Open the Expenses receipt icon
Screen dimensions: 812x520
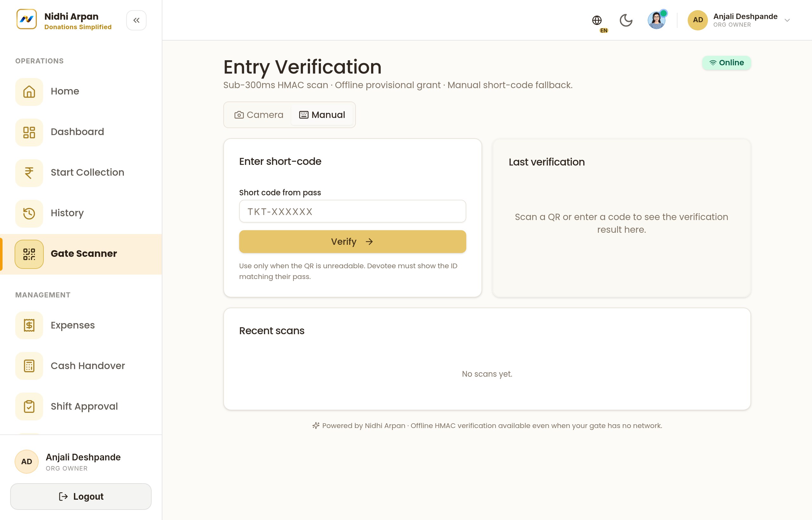point(29,325)
